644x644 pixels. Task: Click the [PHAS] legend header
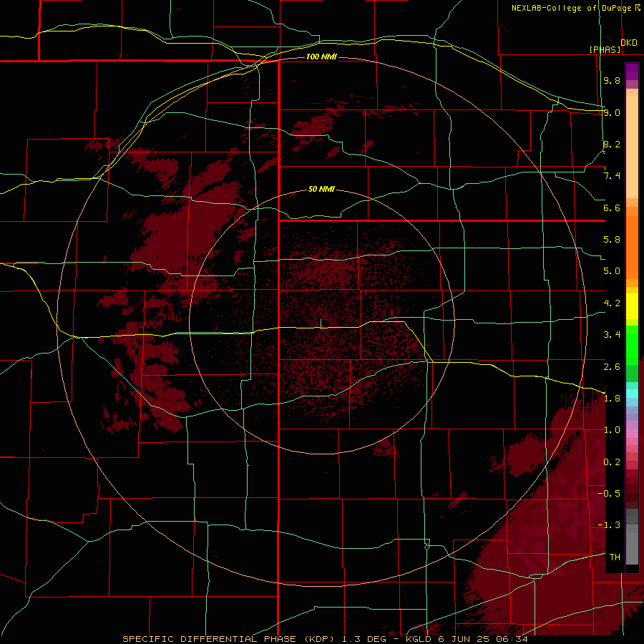pos(605,49)
